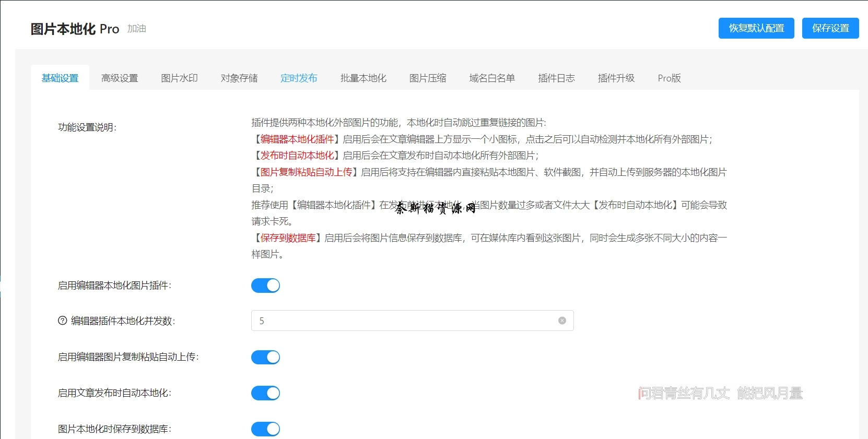Click 保存设置 button
Image resolution: width=868 pixels, height=439 pixels.
point(830,28)
